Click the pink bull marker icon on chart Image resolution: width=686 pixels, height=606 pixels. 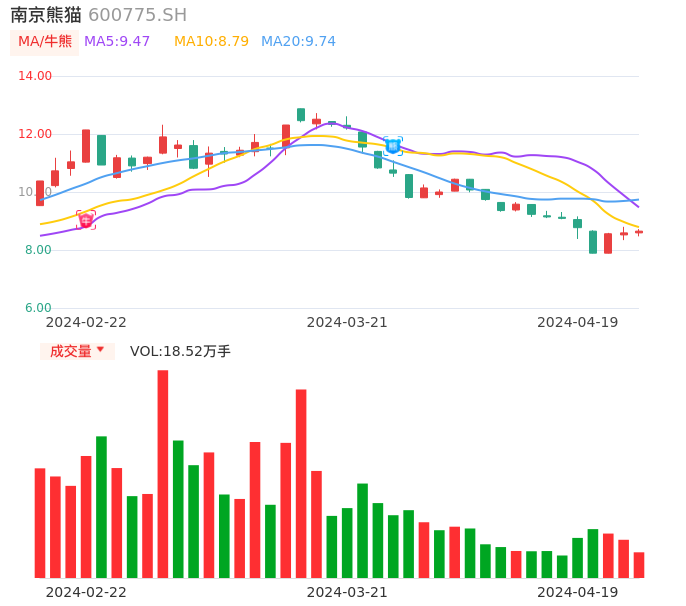click(x=86, y=220)
